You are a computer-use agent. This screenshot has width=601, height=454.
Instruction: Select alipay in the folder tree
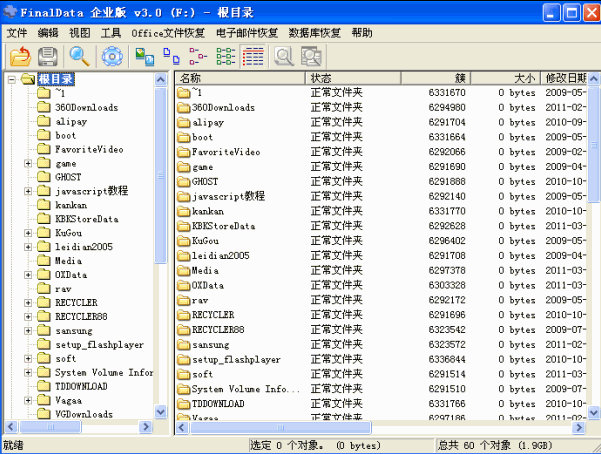(x=71, y=122)
